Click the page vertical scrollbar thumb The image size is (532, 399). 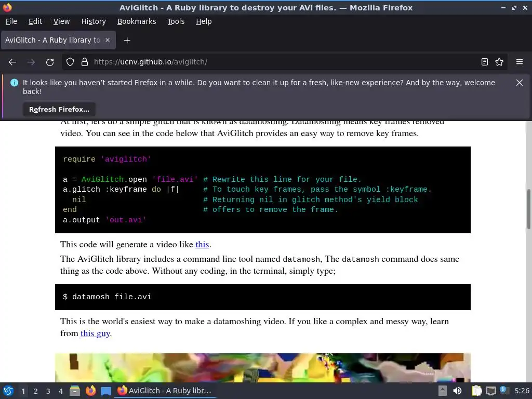click(528, 209)
